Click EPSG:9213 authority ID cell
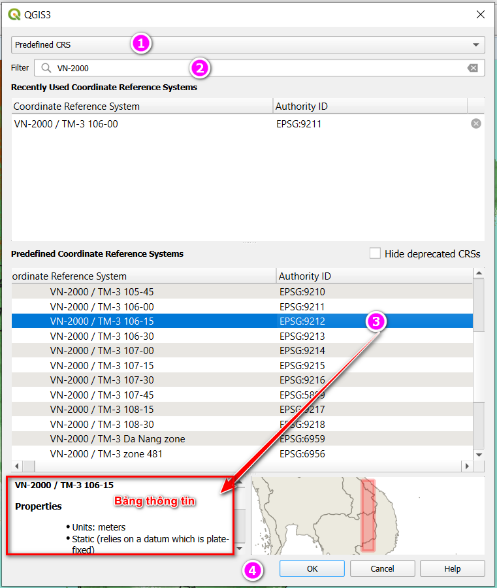 [x=302, y=336]
